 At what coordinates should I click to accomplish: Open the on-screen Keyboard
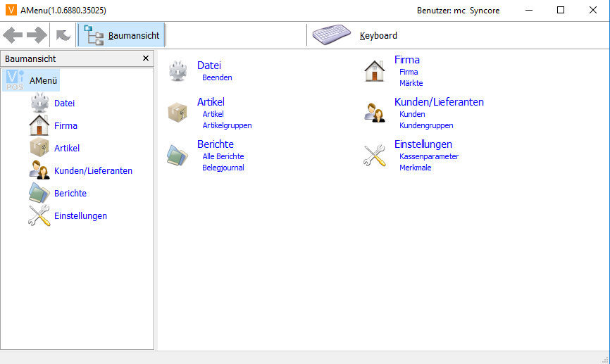(x=355, y=35)
